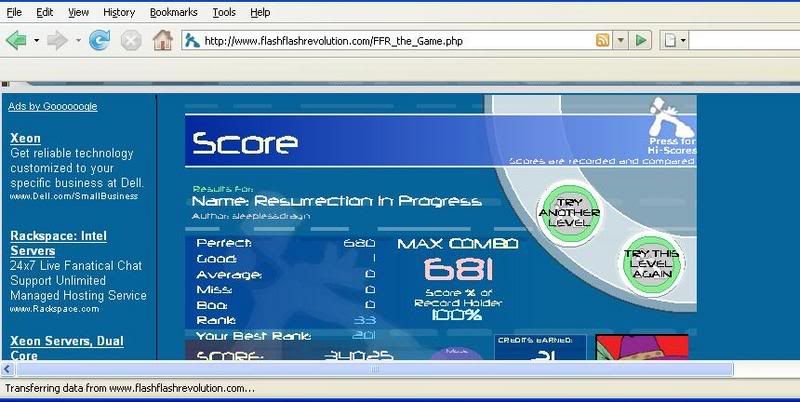
Task: Open the Back history dropdown arrow
Action: pos(37,40)
